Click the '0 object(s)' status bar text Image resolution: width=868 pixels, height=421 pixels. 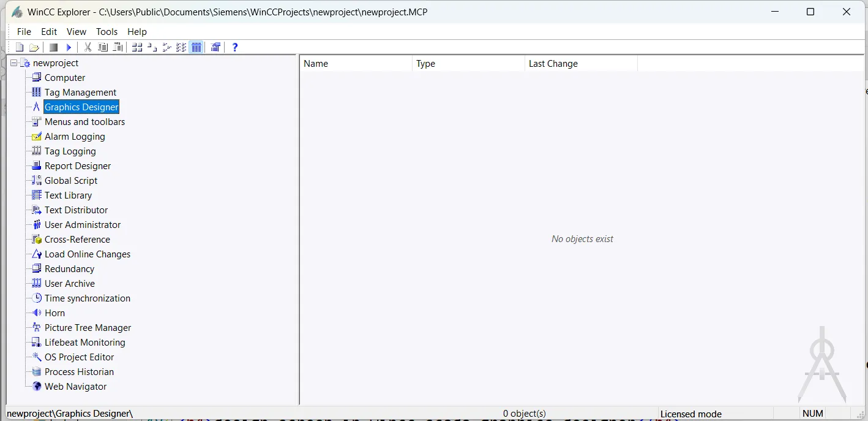click(525, 414)
